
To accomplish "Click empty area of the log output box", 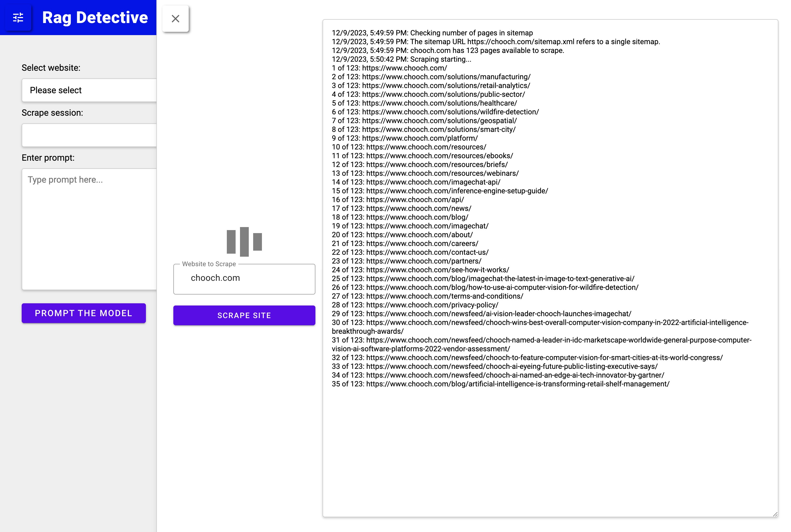I will coord(550,451).
